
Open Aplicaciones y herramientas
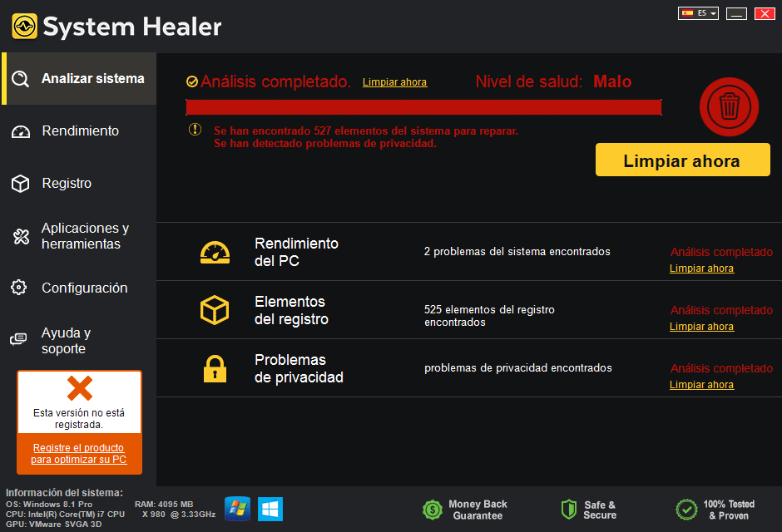[x=79, y=236]
